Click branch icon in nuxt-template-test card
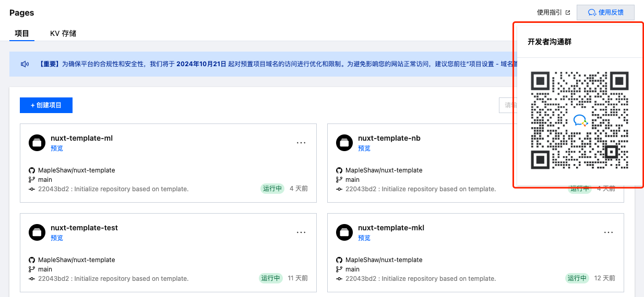Image resolution: width=644 pixels, height=297 pixels. (32, 269)
